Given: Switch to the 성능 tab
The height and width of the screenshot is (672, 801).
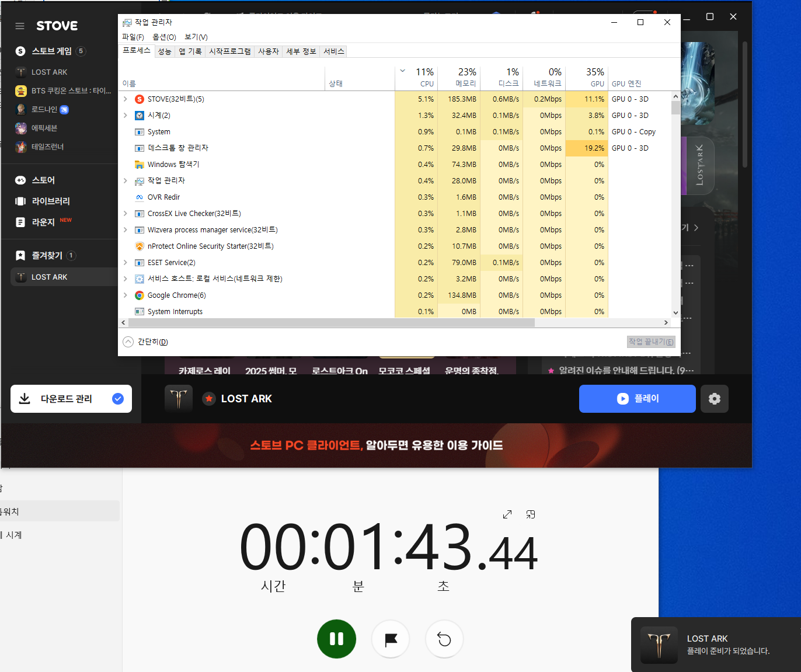Looking at the screenshot, I should pyautogui.click(x=165, y=51).
